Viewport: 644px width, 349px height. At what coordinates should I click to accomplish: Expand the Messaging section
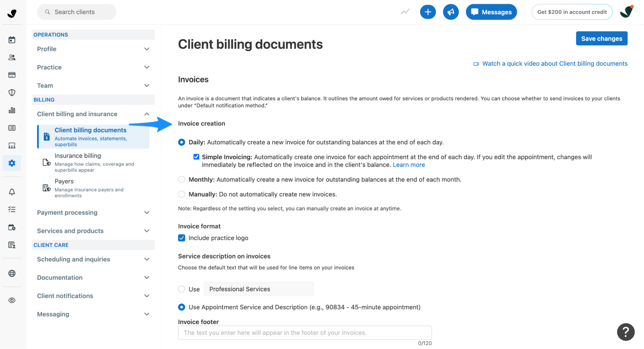click(x=93, y=315)
